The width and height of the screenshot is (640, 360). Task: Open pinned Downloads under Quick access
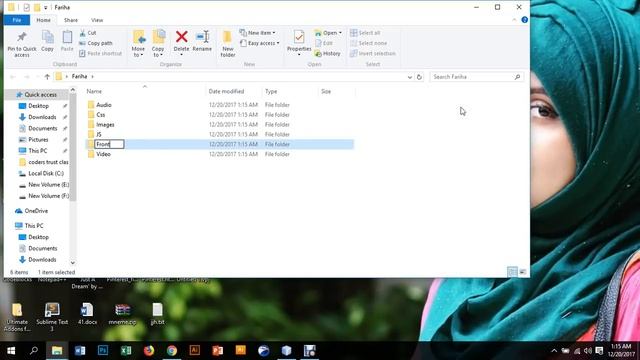(42, 117)
